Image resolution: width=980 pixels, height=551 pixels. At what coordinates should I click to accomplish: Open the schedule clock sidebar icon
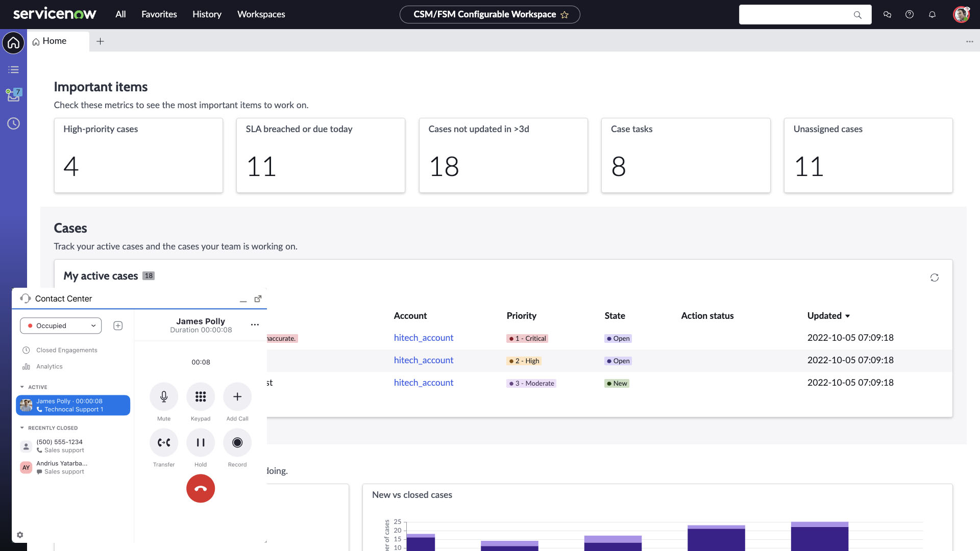[13, 123]
